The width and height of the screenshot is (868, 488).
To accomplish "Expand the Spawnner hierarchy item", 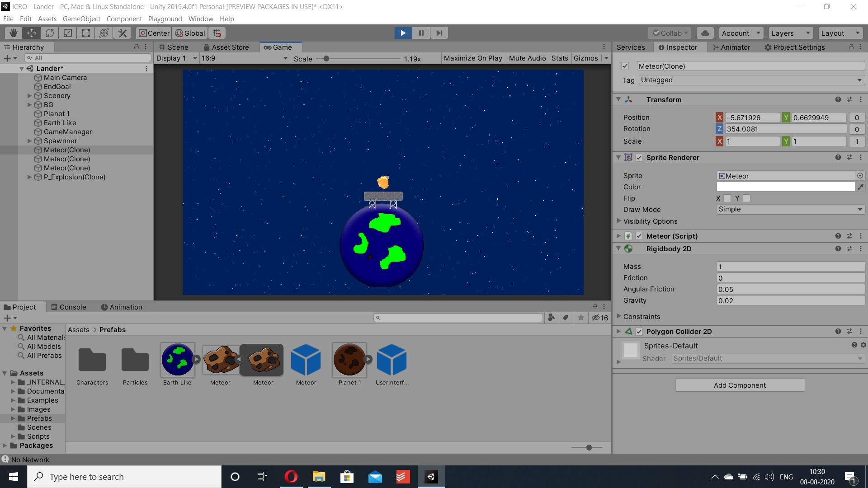I will click(29, 141).
